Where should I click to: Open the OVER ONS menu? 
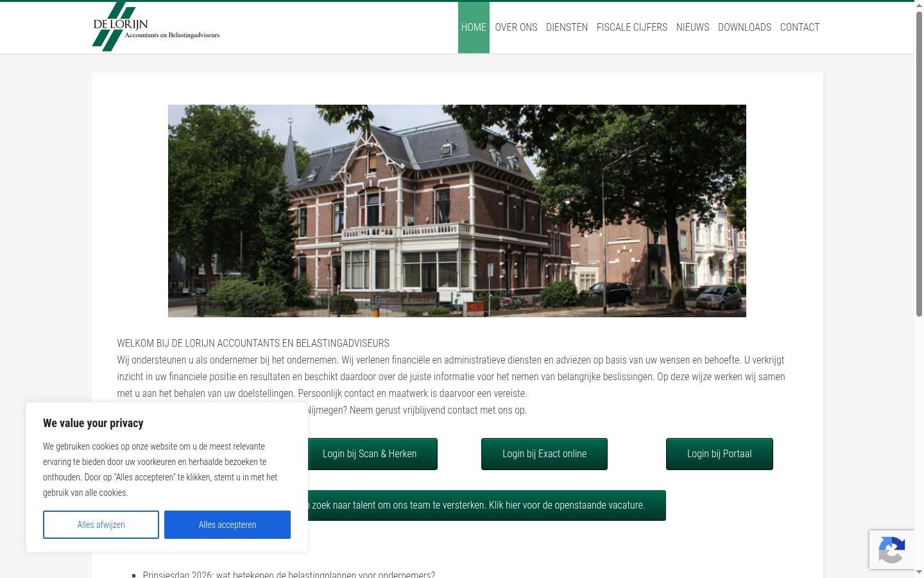(x=516, y=27)
